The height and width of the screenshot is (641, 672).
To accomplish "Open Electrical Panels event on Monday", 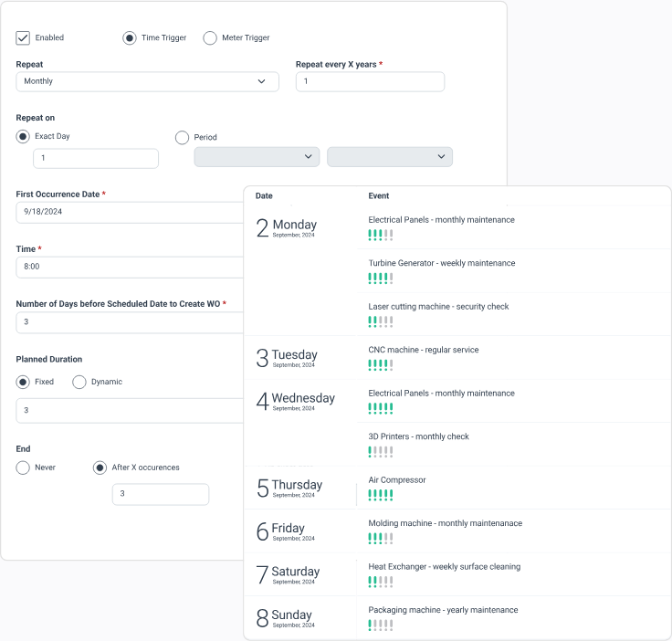I will point(441,220).
